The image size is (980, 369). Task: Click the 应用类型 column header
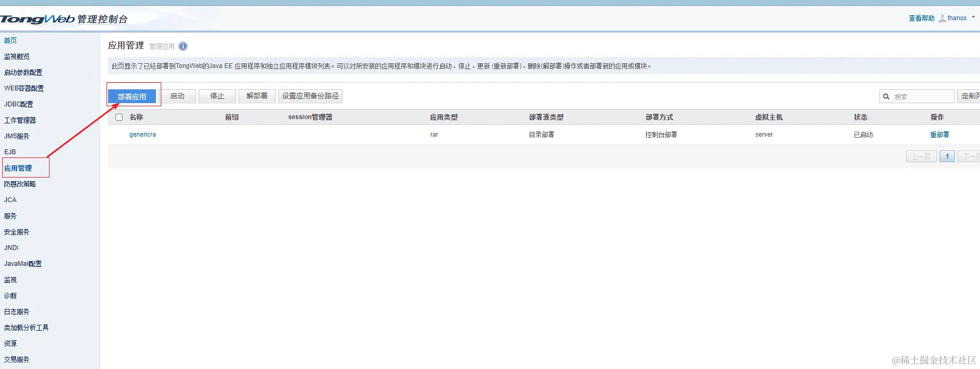(444, 117)
